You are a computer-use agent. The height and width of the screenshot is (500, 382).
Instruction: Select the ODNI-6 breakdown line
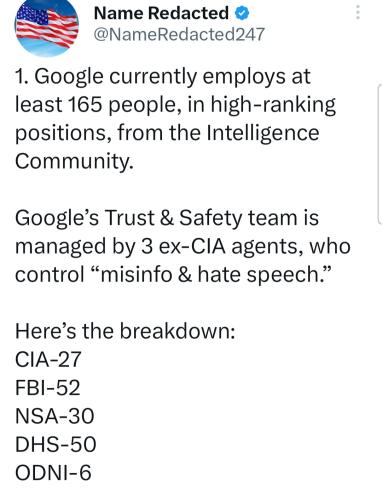[53, 473]
